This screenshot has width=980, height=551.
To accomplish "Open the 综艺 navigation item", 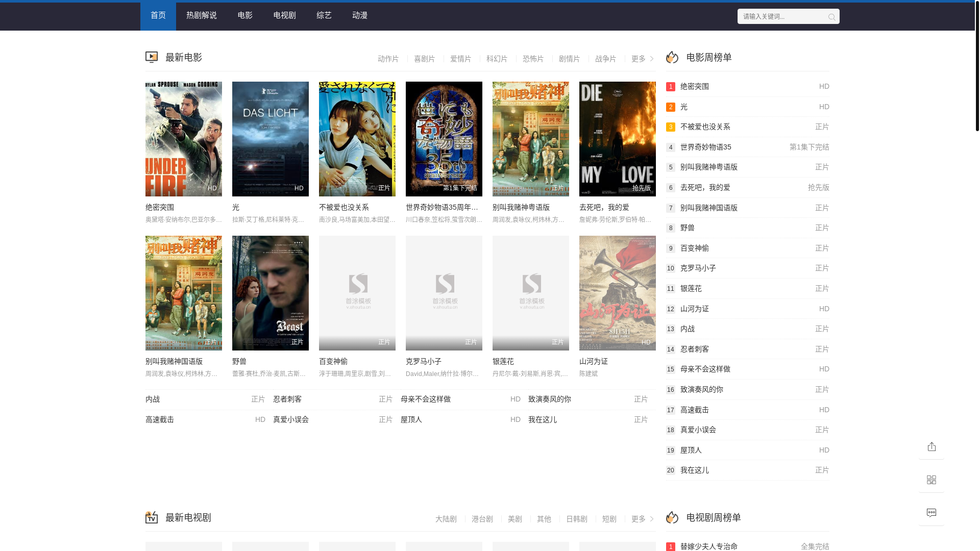I will tap(324, 15).
